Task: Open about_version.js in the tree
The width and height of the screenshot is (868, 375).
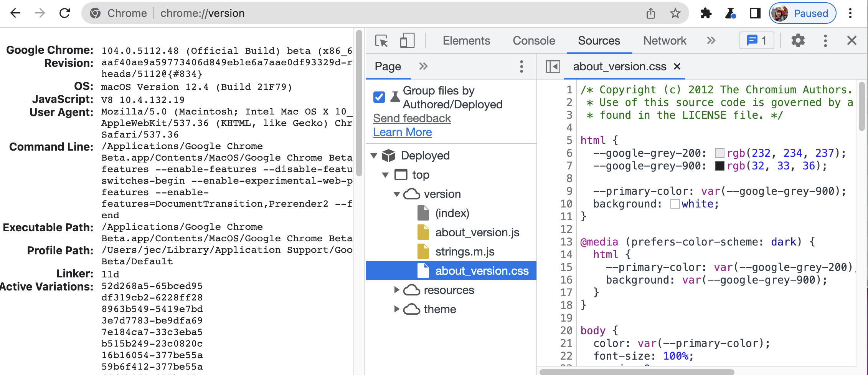Action: pyautogui.click(x=477, y=232)
